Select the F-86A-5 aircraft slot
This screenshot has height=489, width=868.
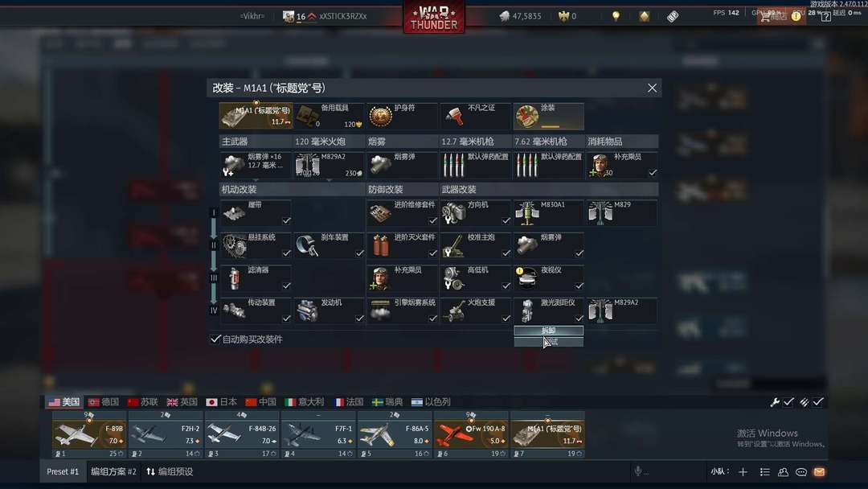point(395,434)
